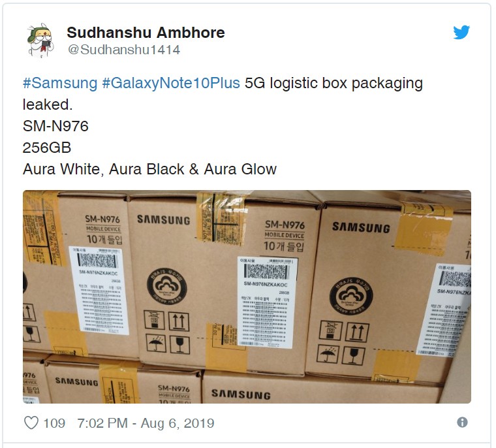Open the Sudhanshu Ambhore display name link
496x448 pixels.
(x=146, y=33)
